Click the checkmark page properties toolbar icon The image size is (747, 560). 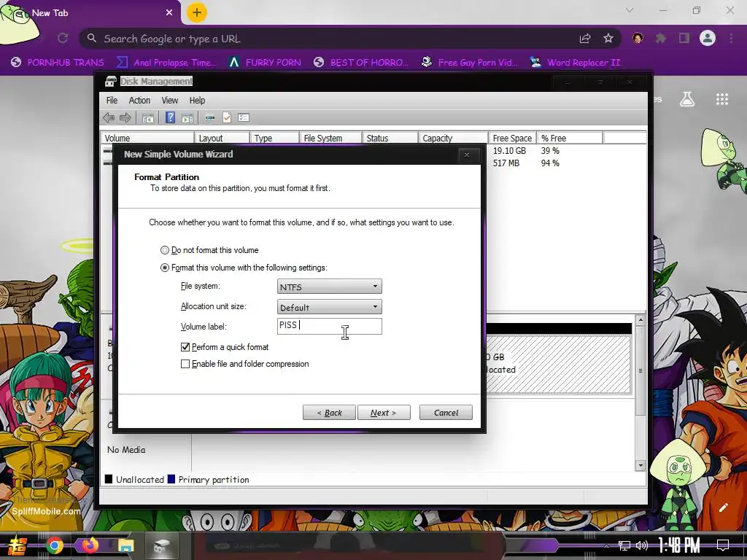(x=227, y=117)
